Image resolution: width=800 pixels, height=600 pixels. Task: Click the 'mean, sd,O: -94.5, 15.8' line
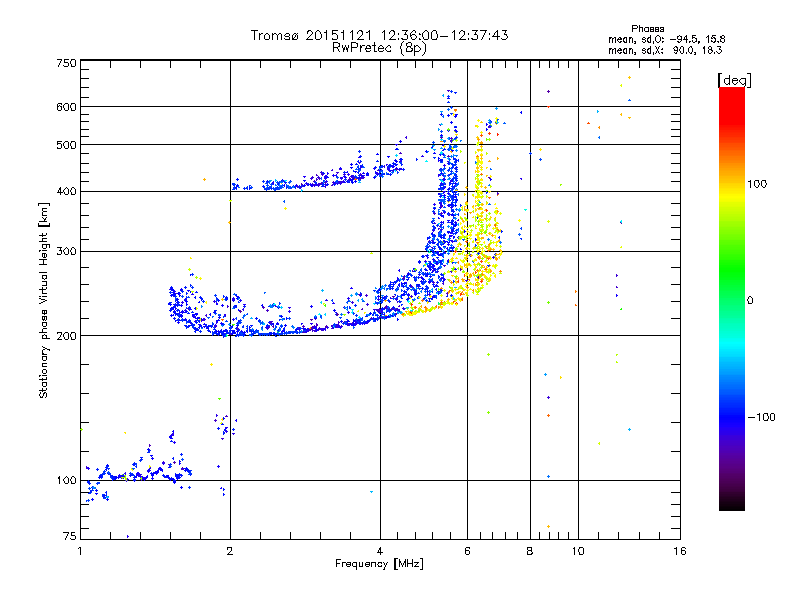pyautogui.click(x=666, y=39)
